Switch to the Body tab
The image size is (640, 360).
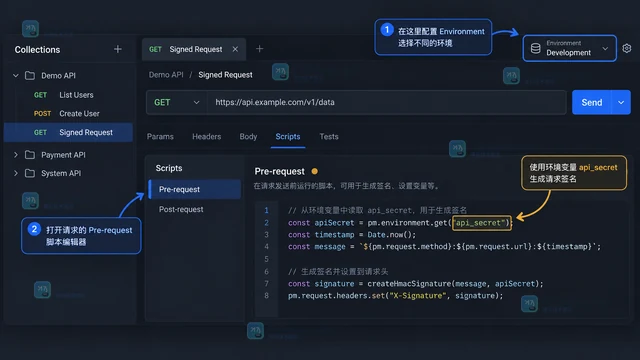click(248, 137)
